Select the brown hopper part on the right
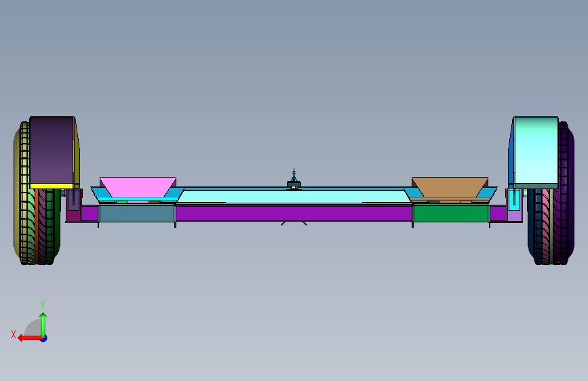Viewport: 588px width, 381px height. [450, 186]
